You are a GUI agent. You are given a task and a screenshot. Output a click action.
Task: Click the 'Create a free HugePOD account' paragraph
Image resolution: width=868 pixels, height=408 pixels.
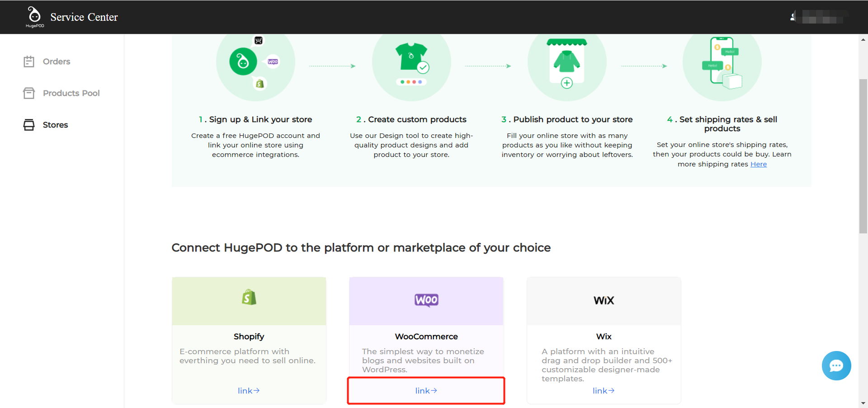tap(255, 145)
